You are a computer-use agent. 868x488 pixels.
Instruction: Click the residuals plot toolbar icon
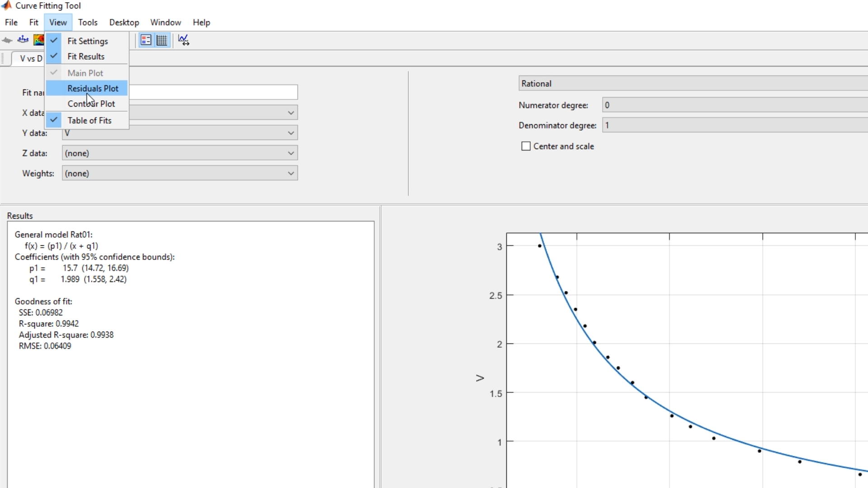coord(23,40)
